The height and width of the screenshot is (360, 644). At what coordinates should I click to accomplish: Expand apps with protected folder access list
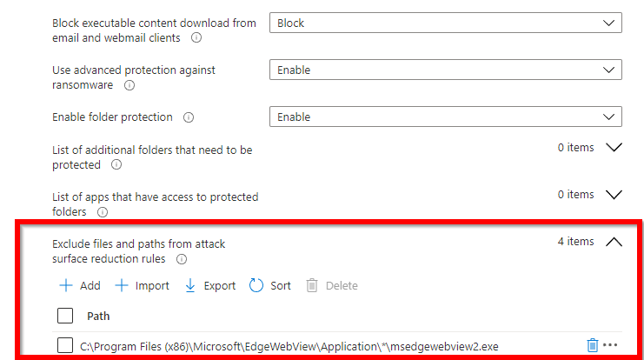(614, 195)
